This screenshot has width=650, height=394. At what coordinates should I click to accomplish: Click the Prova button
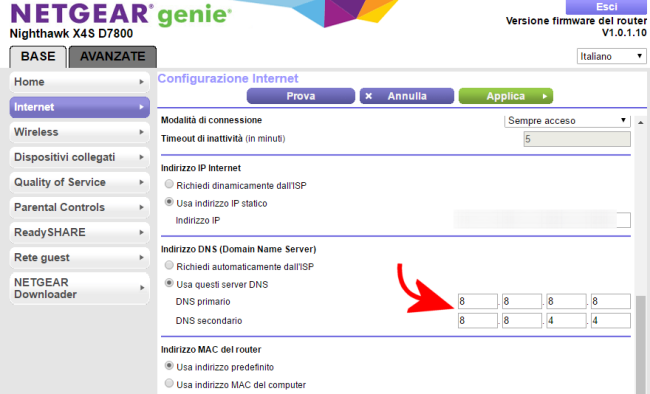tap(301, 96)
